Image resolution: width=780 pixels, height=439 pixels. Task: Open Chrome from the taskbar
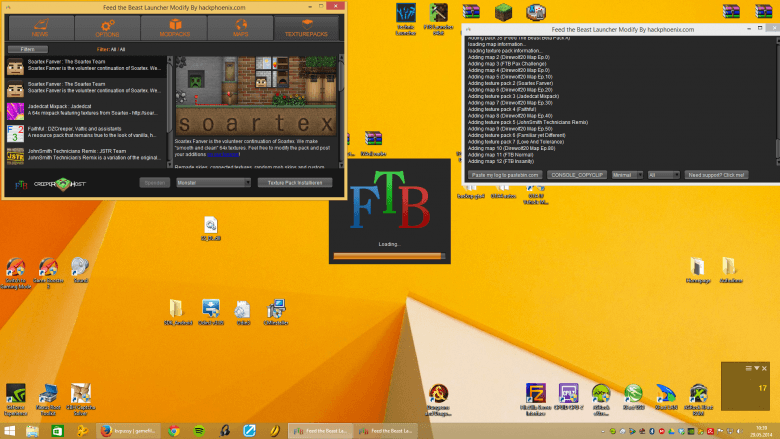point(174,431)
